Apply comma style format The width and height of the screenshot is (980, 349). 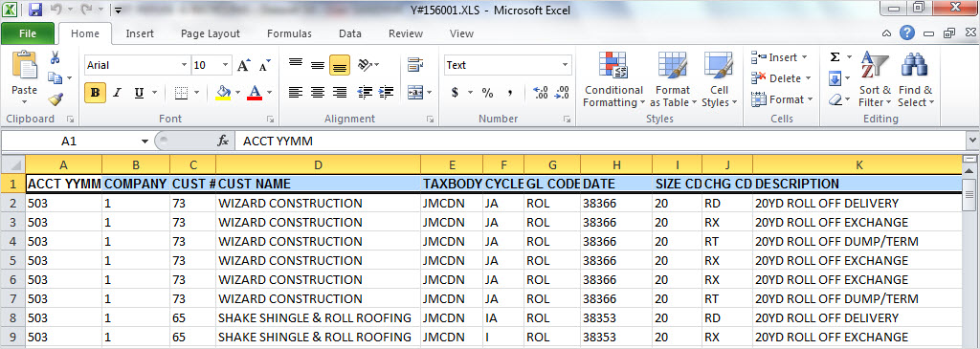coord(510,93)
